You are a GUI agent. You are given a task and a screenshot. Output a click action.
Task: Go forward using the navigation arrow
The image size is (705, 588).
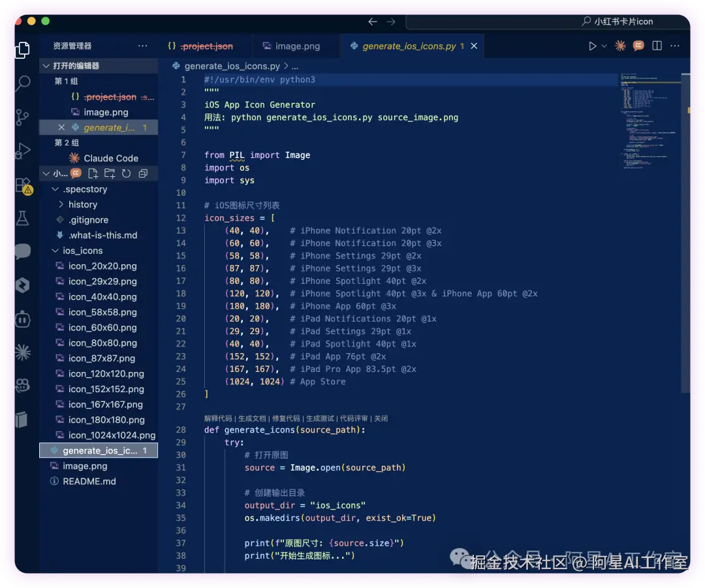point(391,22)
